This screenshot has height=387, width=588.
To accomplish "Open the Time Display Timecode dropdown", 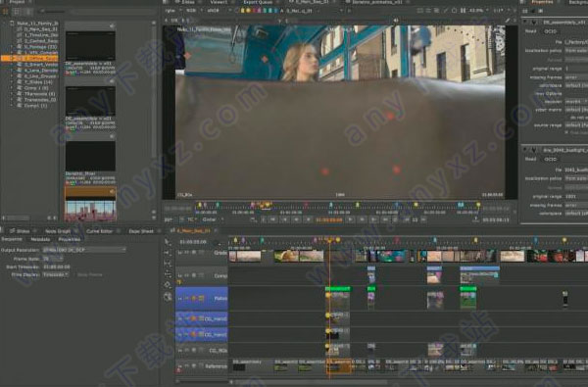I will pyautogui.click(x=56, y=275).
